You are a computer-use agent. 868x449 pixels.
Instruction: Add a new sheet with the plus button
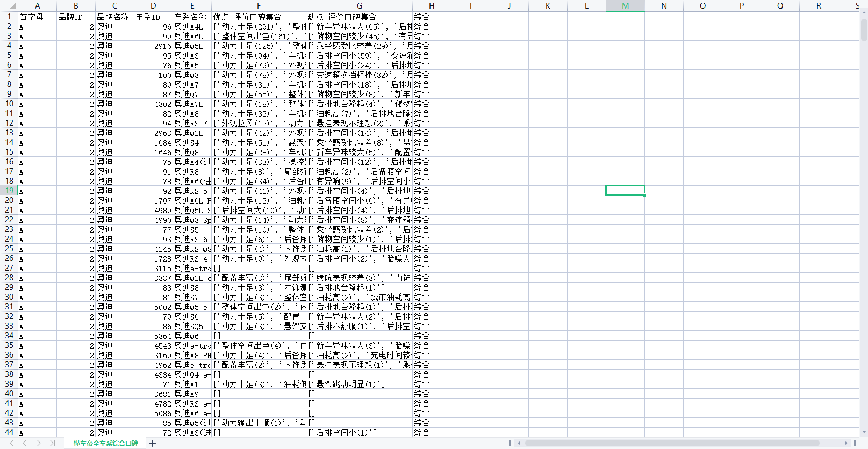pyautogui.click(x=153, y=443)
